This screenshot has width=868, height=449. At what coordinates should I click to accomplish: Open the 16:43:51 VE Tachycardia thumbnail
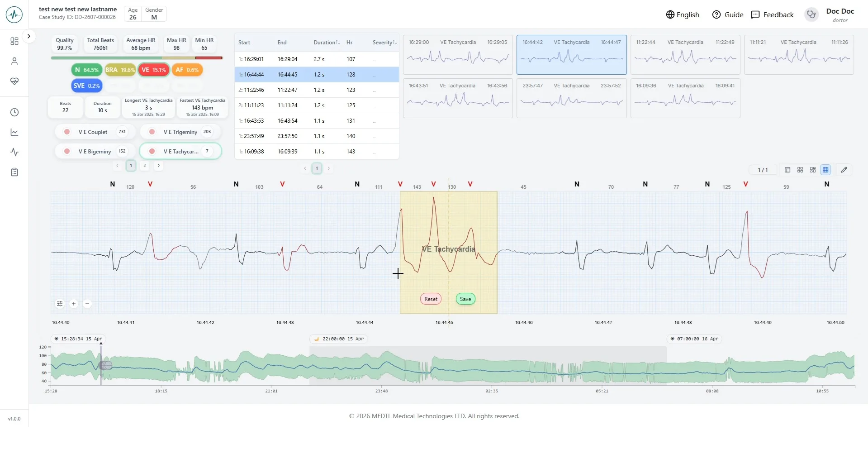(x=458, y=98)
